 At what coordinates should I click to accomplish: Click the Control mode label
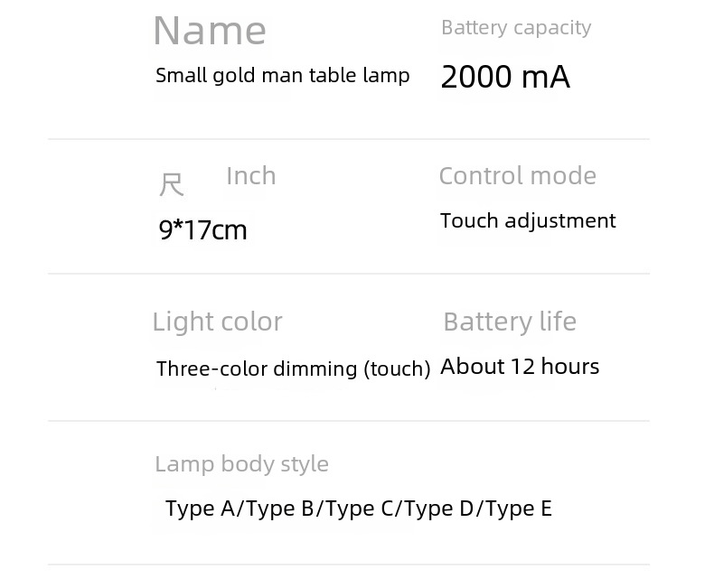coord(517,176)
